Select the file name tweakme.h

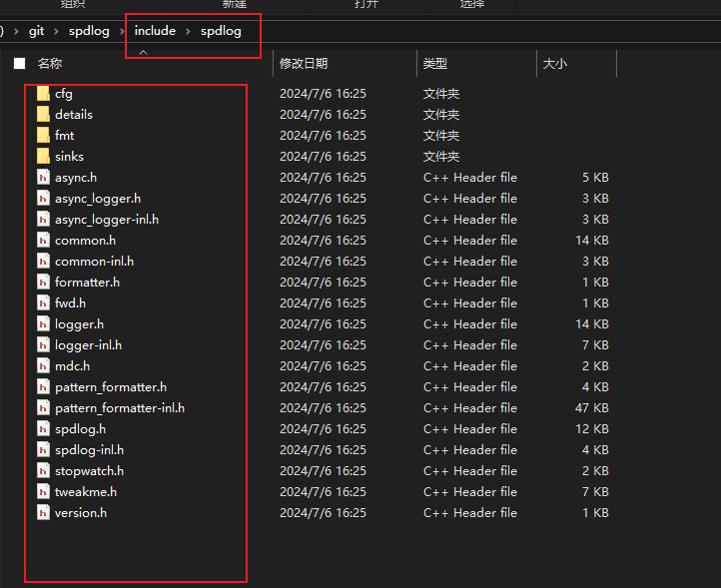click(x=86, y=492)
